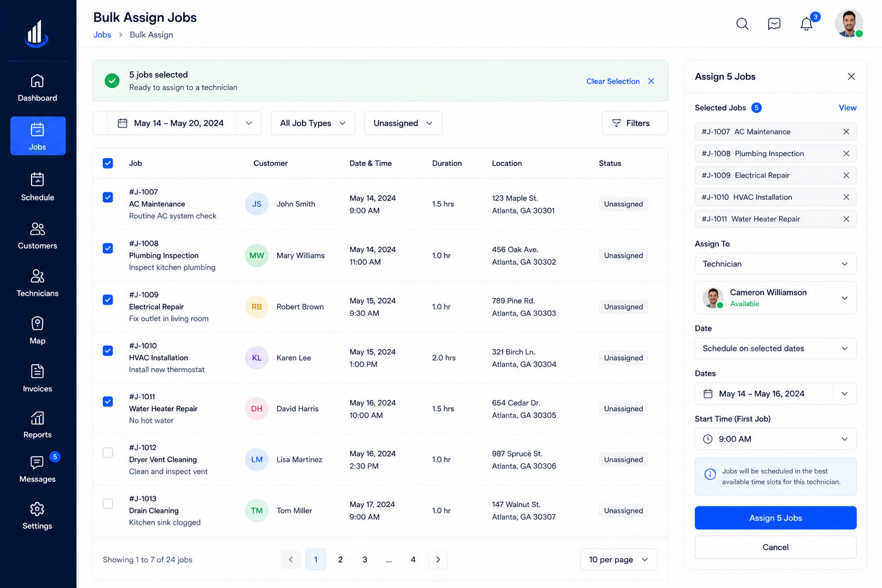The width and height of the screenshot is (882, 588).
Task: Remove #J-1009 Electrical Repair from the selected jobs
Action: click(x=846, y=175)
